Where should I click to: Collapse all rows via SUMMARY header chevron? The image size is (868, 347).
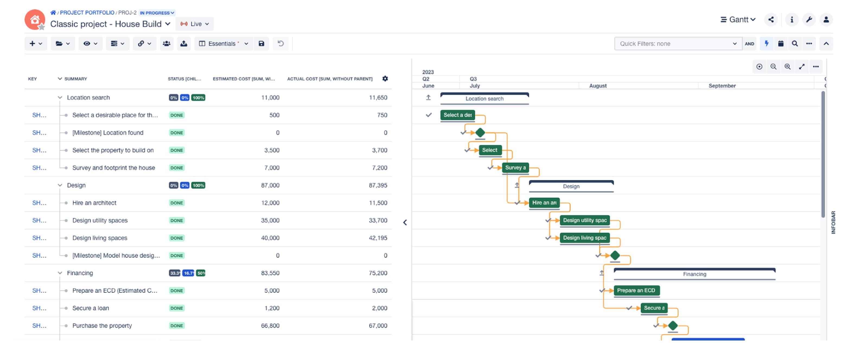pos(60,79)
